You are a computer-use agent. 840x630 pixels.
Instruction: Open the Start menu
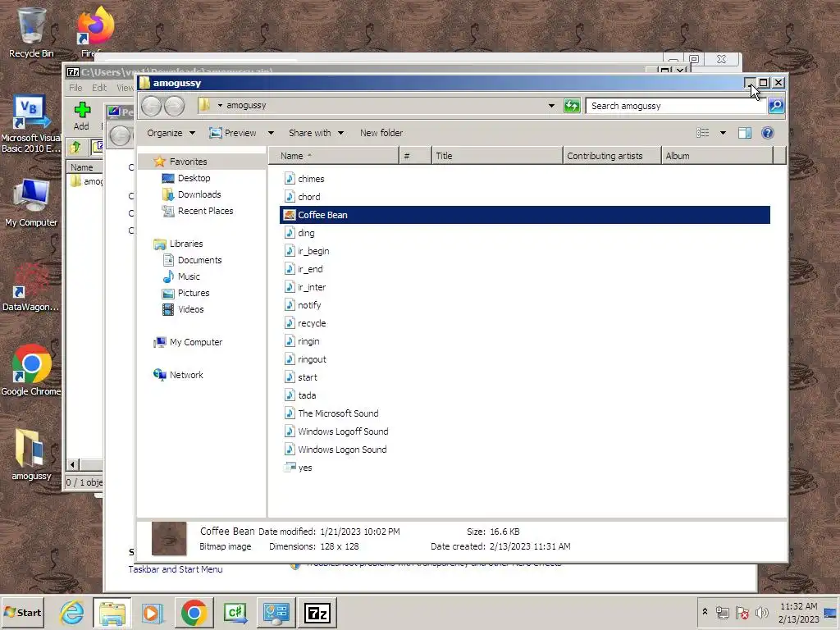pos(22,612)
